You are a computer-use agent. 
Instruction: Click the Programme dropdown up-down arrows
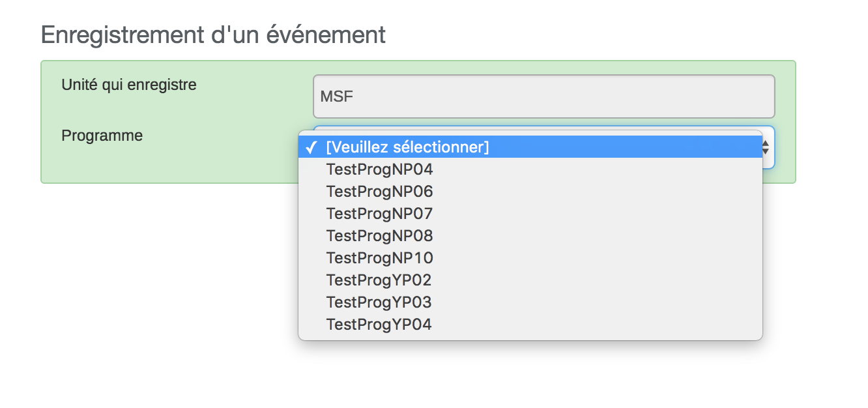[x=766, y=147]
